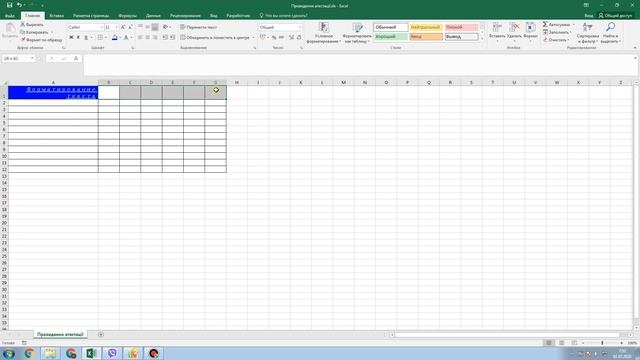The image size is (640, 360).
Task: Align text right
Action: coord(155,37)
